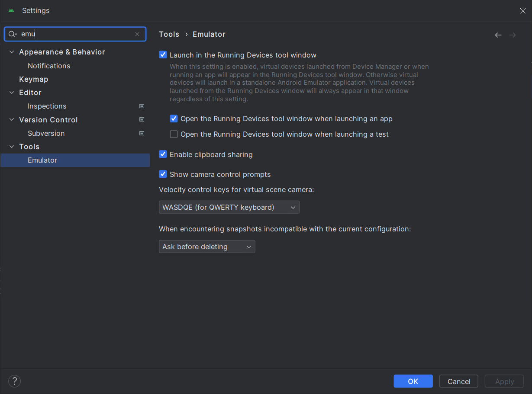Click project-level icon beside Subversion
This screenshot has height=394, width=532.
142,133
